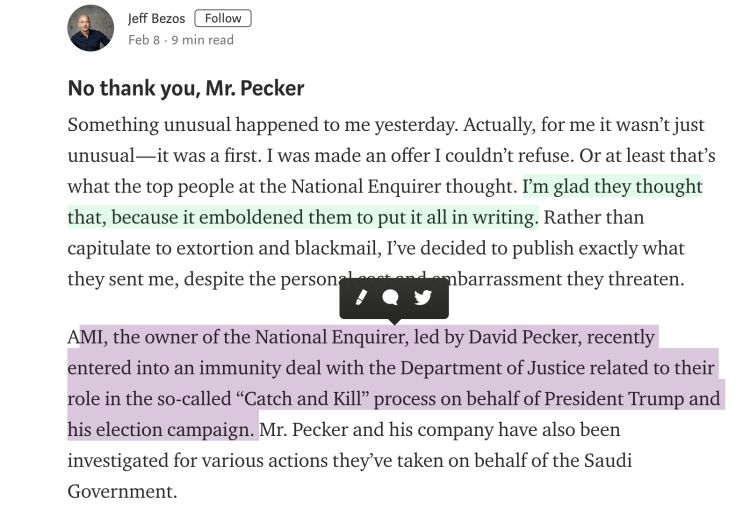Open the Jeff Bezos author name link
Viewport: 750px width, 509px height.
(156, 19)
